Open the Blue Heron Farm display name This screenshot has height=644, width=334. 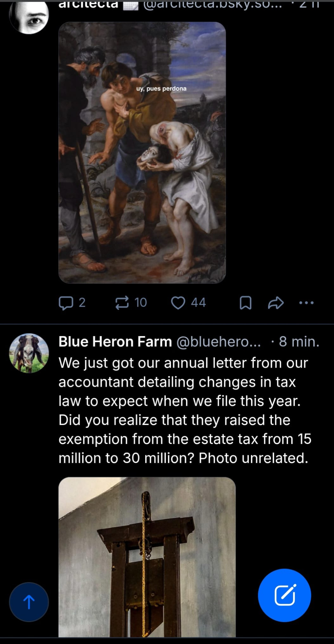tap(115, 341)
